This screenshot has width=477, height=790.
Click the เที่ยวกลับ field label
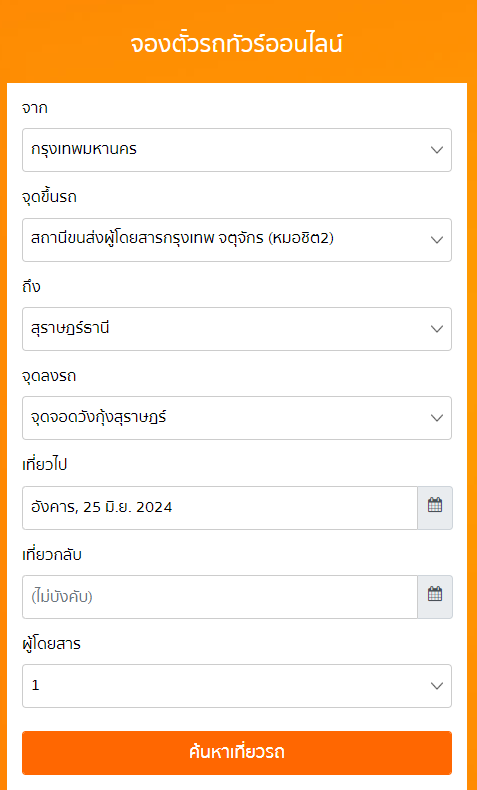pyautogui.click(x=52, y=554)
